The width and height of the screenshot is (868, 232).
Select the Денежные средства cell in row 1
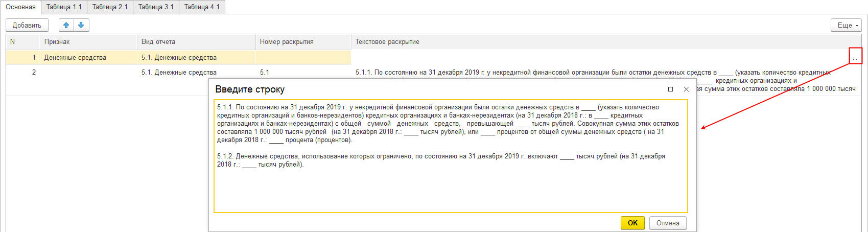75,58
